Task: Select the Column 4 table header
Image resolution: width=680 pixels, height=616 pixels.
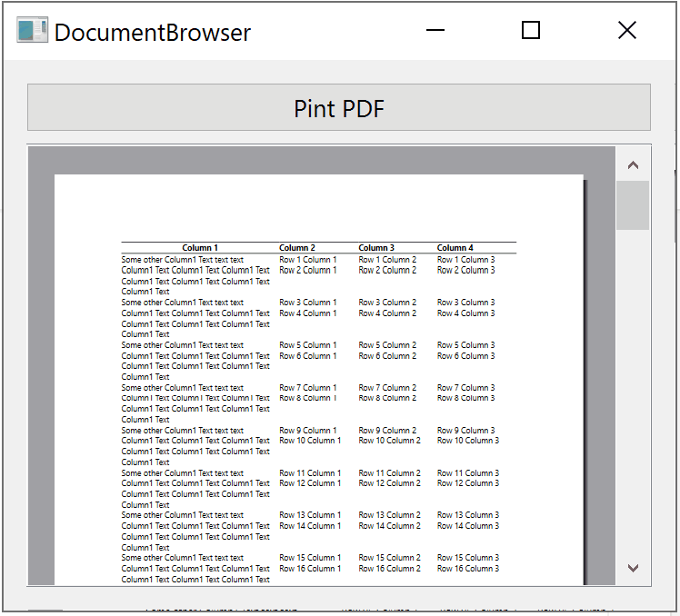Action: point(455,248)
